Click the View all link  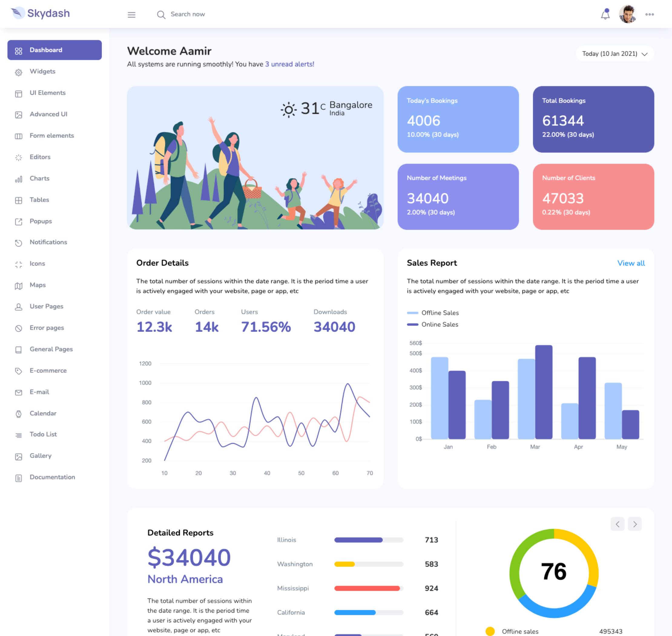tap(631, 263)
